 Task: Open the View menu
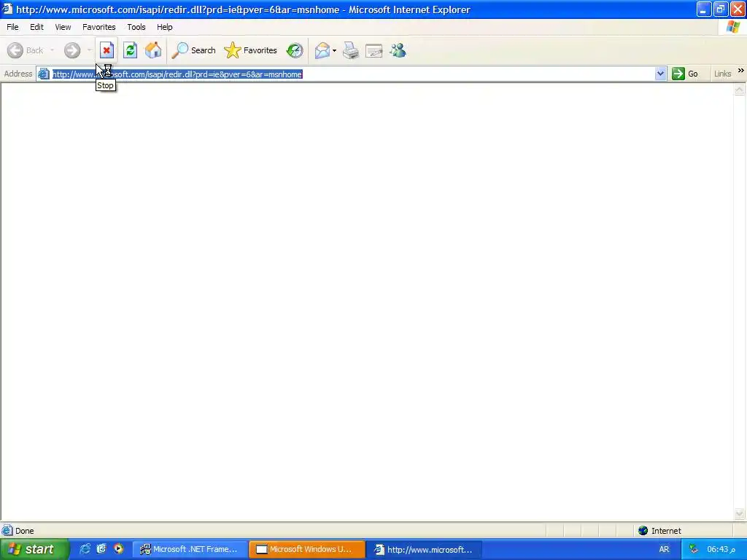pyautogui.click(x=63, y=27)
